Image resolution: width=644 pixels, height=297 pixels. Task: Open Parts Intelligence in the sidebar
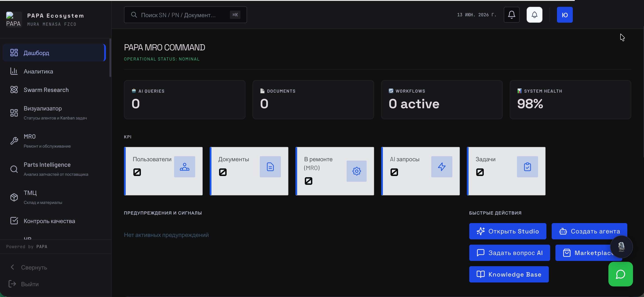(54, 169)
